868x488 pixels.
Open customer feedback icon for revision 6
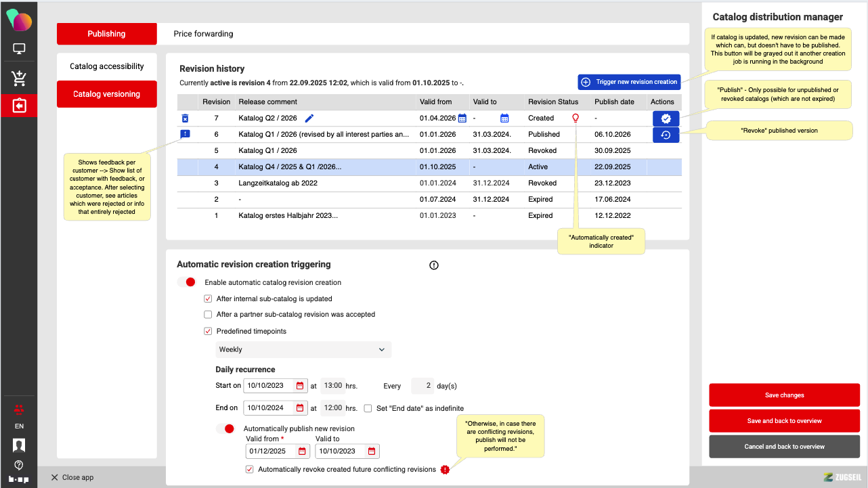(x=185, y=134)
